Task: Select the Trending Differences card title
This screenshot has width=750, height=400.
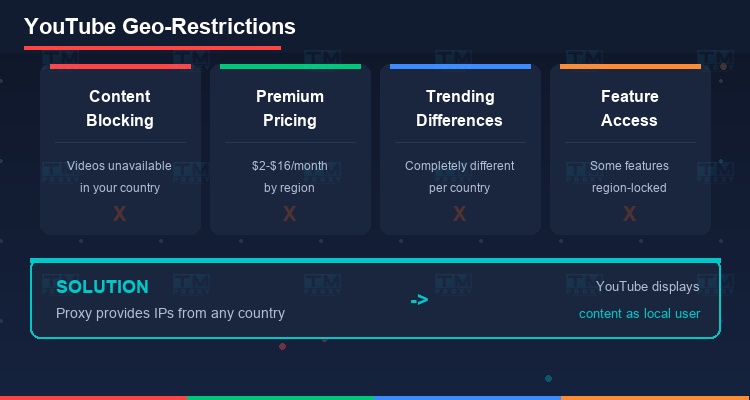Action: (459, 108)
